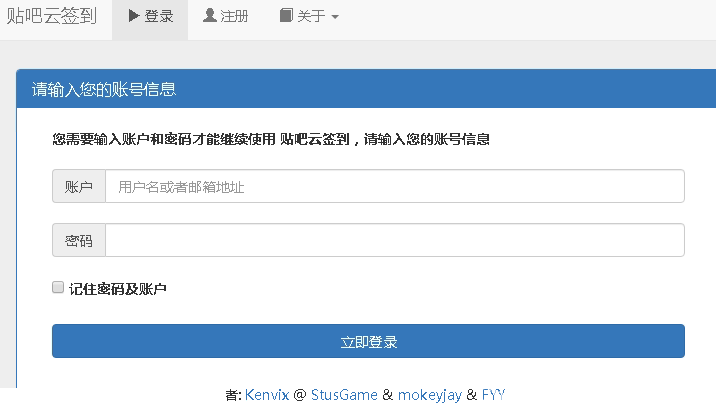Open the mokeyjay author link

point(429,395)
